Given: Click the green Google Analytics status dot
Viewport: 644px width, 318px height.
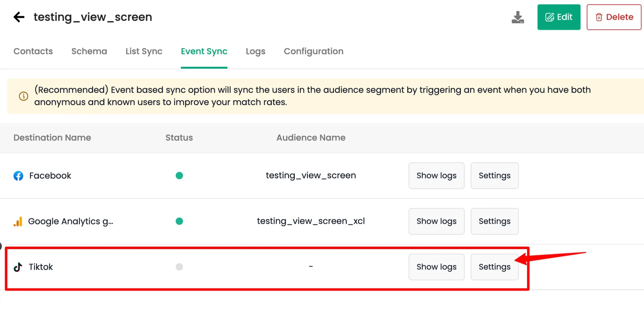Looking at the screenshot, I should click(x=179, y=221).
